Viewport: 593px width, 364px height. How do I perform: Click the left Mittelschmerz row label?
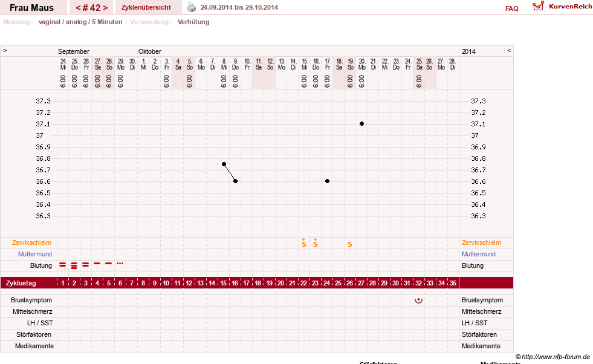(x=33, y=311)
